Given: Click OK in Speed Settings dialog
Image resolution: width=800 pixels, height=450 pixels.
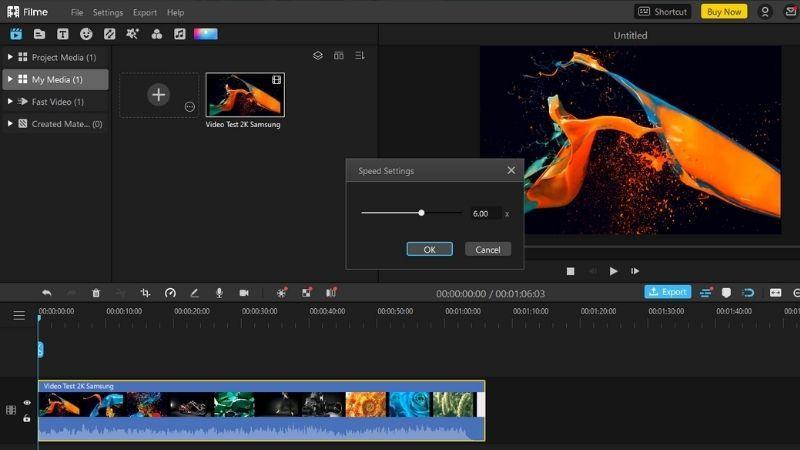Looking at the screenshot, I should pyautogui.click(x=430, y=249).
